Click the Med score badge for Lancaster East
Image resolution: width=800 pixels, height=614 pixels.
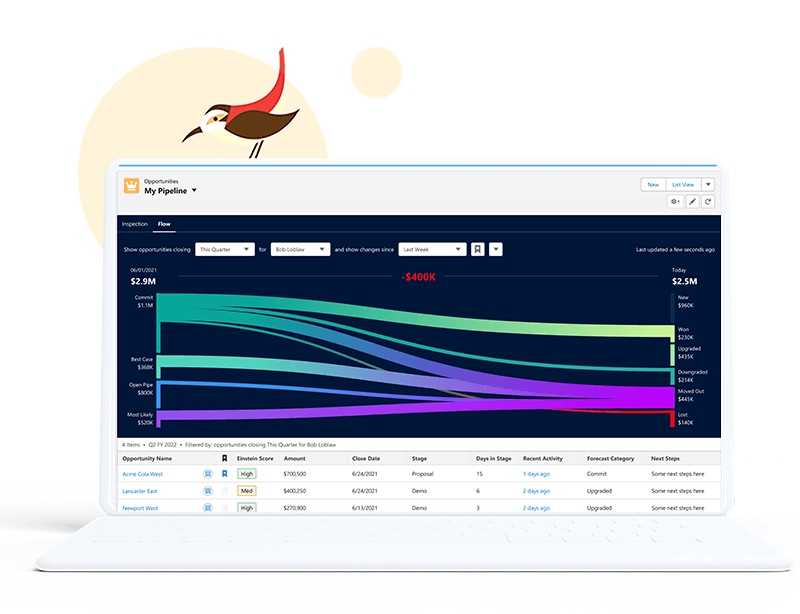pos(247,491)
